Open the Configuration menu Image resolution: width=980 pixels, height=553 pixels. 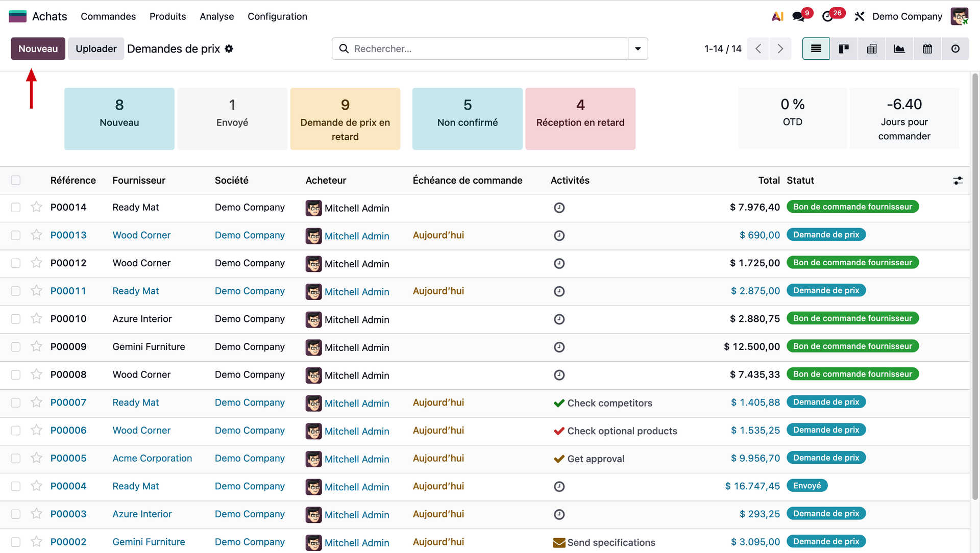tap(277, 16)
